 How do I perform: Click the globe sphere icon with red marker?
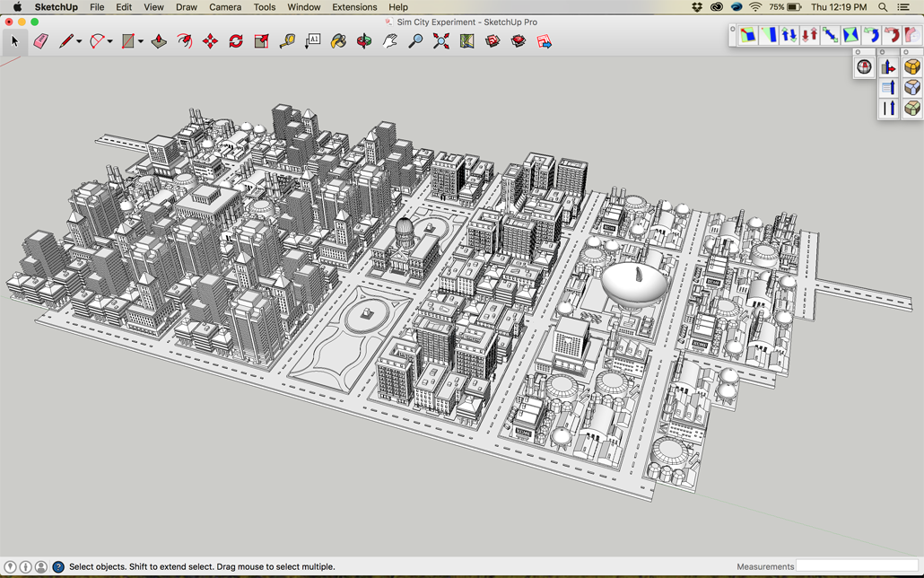coord(864,67)
